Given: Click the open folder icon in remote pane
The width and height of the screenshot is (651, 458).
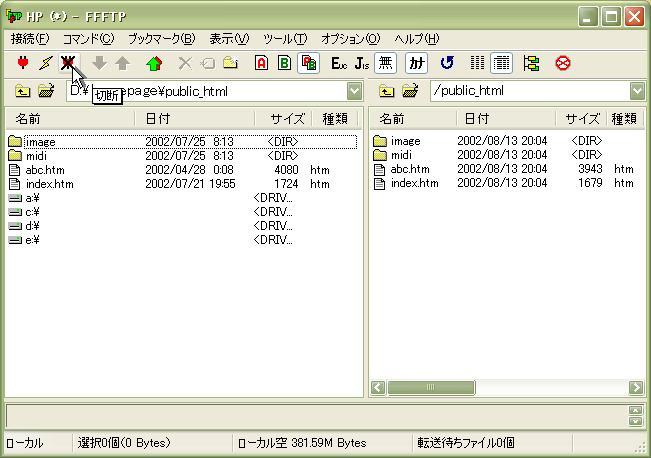Looking at the screenshot, I should tap(410, 92).
